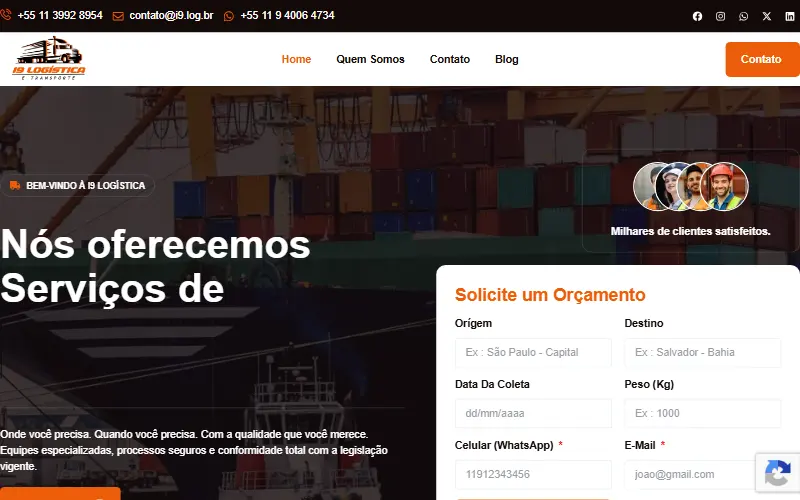Focus the Celular (WhatsApp) input field
The image size is (800, 500).
(533, 474)
